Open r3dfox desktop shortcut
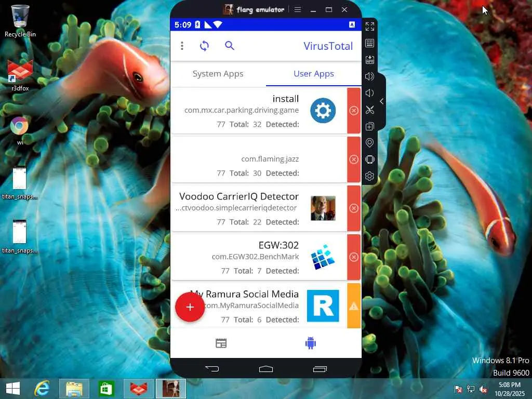The height and width of the screenshot is (399, 532). pyautogui.click(x=20, y=75)
